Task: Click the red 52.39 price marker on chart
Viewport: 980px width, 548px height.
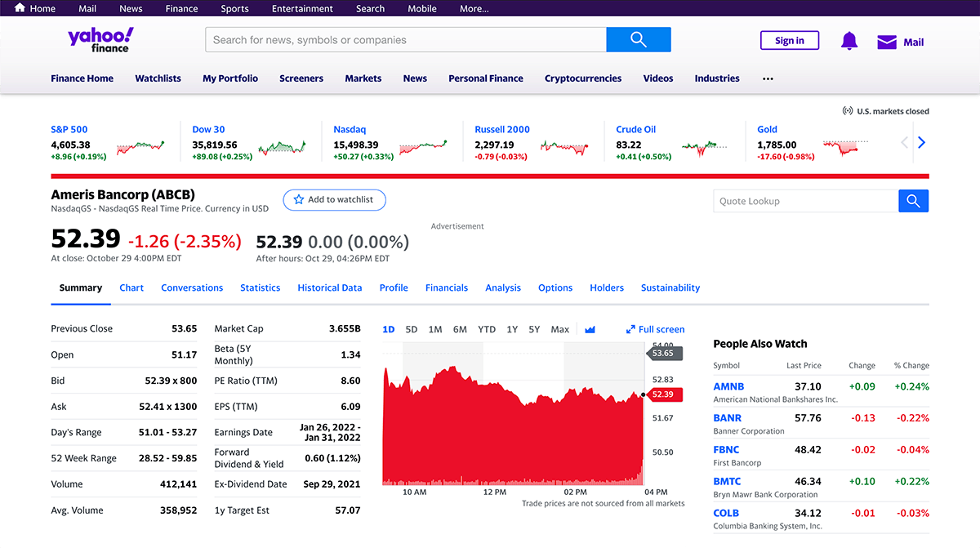Action: click(665, 394)
